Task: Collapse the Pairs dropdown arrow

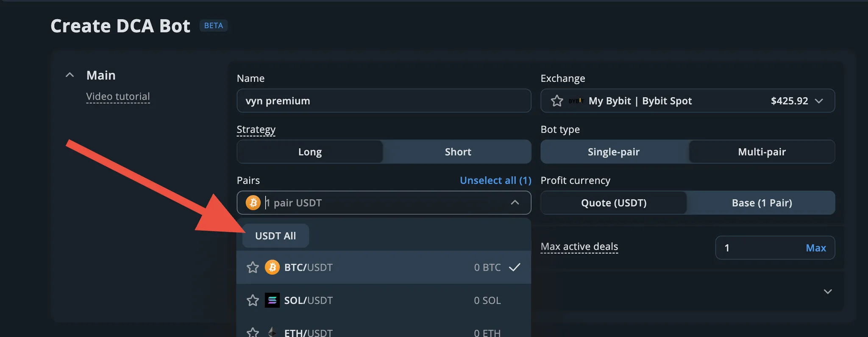Action: click(515, 203)
